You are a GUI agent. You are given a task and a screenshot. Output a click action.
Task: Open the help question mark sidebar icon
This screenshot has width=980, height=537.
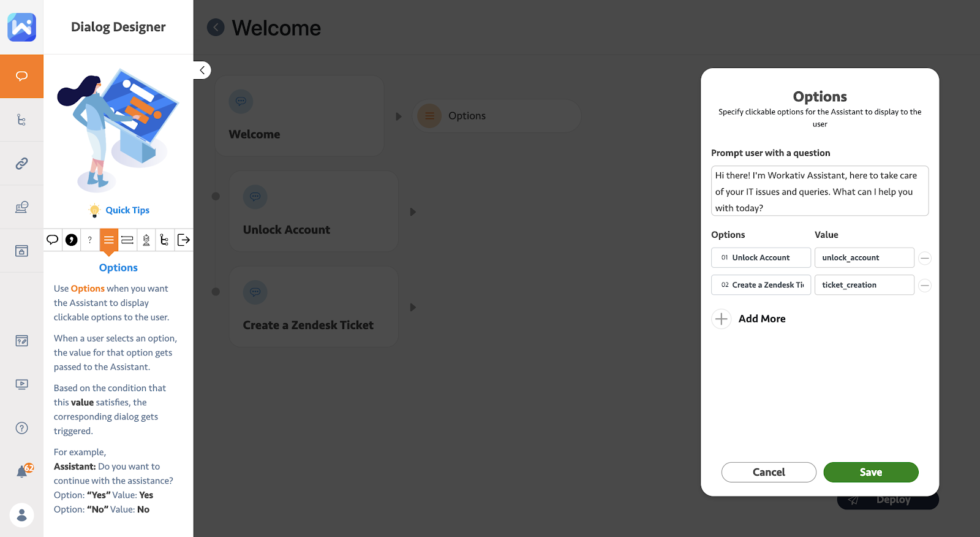(21, 428)
